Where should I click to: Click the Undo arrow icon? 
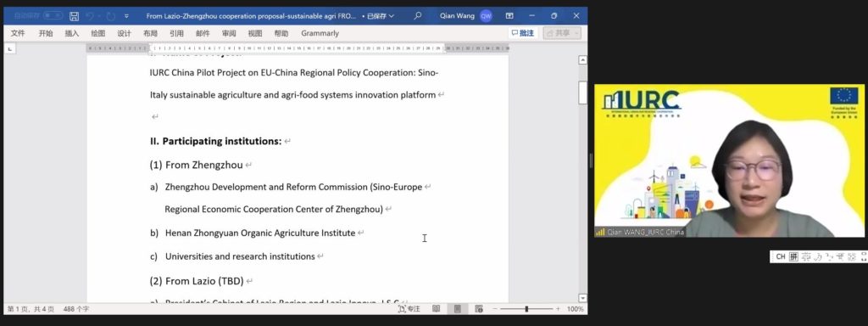click(90, 16)
